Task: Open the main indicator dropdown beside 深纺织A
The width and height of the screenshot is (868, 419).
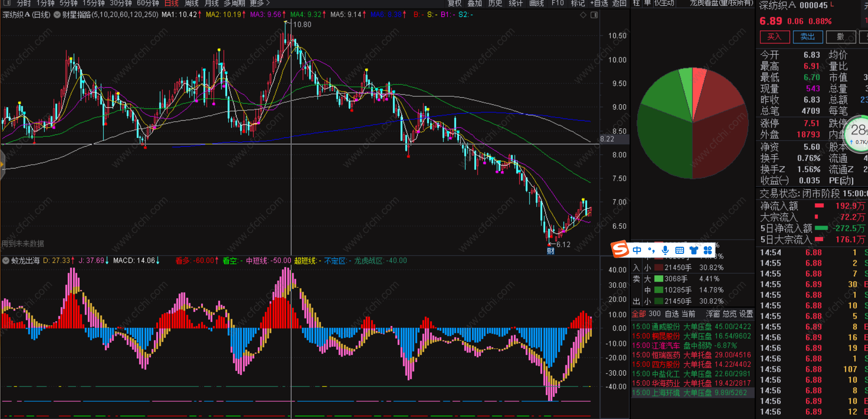Action: 57,15
